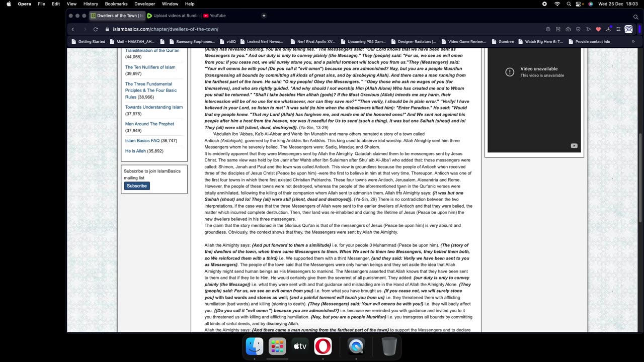Open the Leaked Nerf News bookmark
644x362 pixels.
tap(262, 42)
